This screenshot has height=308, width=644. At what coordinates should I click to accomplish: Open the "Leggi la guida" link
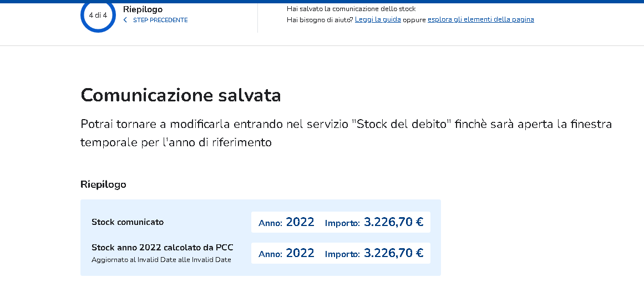[378, 19]
